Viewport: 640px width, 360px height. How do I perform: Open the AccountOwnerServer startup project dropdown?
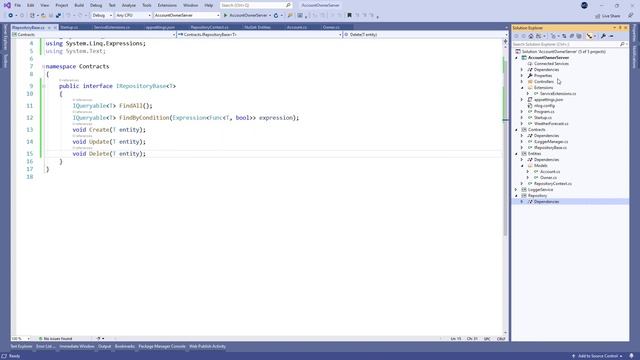tap(187, 16)
